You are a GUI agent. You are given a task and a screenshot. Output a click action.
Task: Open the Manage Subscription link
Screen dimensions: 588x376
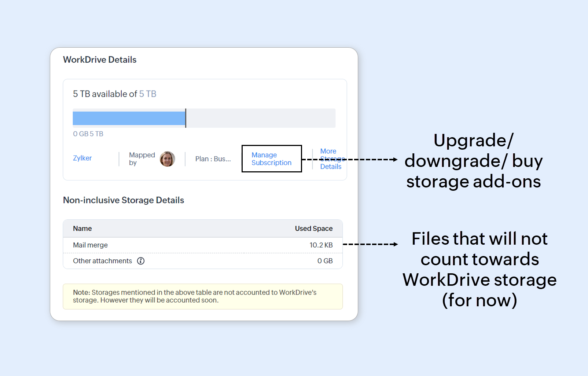click(x=271, y=159)
